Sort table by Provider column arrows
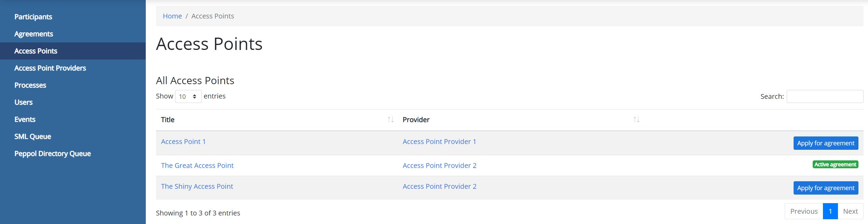The width and height of the screenshot is (868, 224). tap(636, 120)
